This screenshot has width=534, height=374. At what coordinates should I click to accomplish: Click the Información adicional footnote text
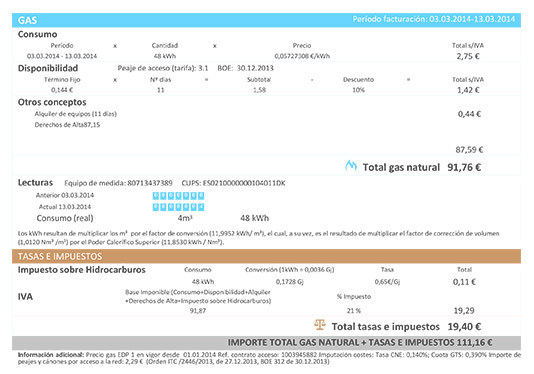pos(269,358)
